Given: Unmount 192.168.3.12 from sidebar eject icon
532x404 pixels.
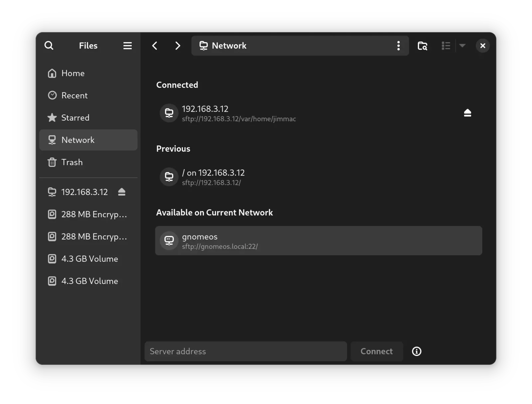Looking at the screenshot, I should (122, 192).
